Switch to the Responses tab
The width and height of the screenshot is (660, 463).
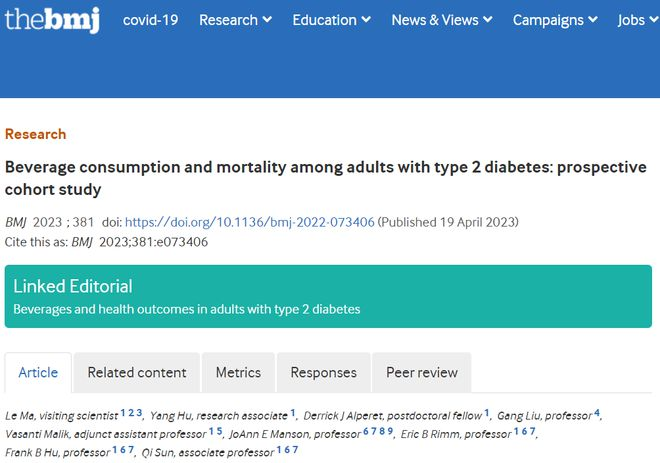(x=323, y=373)
